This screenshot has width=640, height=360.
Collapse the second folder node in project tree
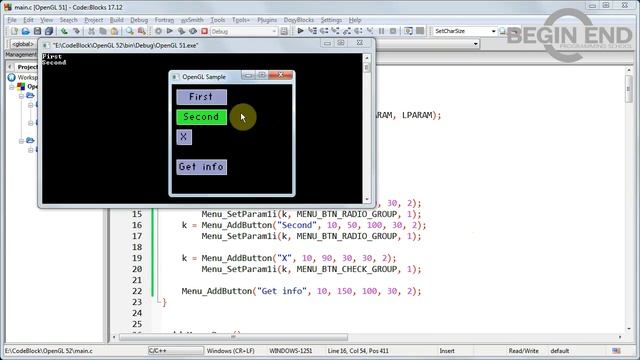[21, 141]
